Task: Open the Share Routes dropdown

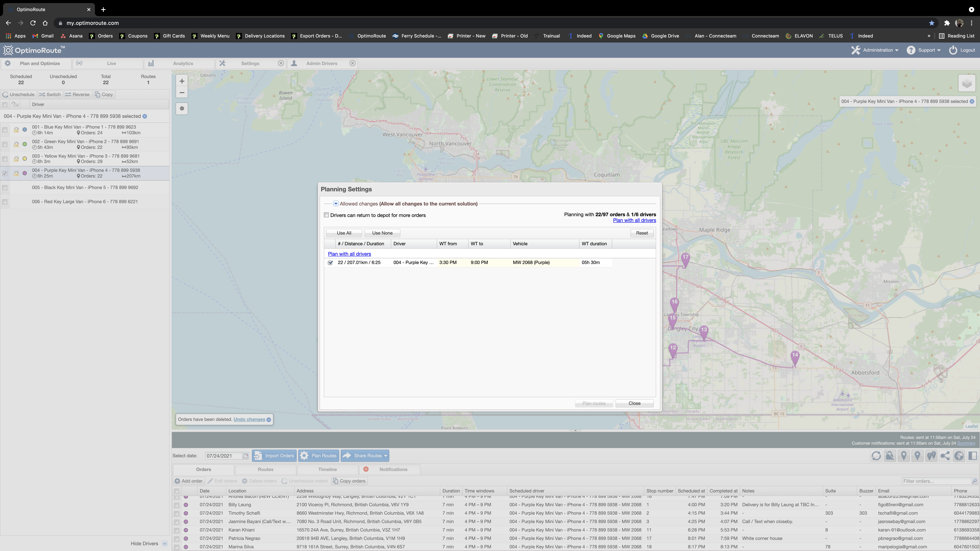Action: (x=385, y=456)
